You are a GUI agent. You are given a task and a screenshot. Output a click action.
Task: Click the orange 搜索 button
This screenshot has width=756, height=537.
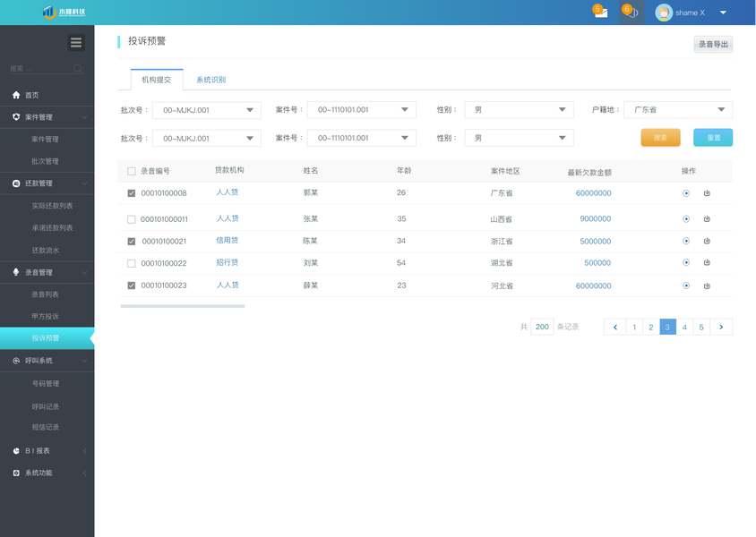click(660, 138)
